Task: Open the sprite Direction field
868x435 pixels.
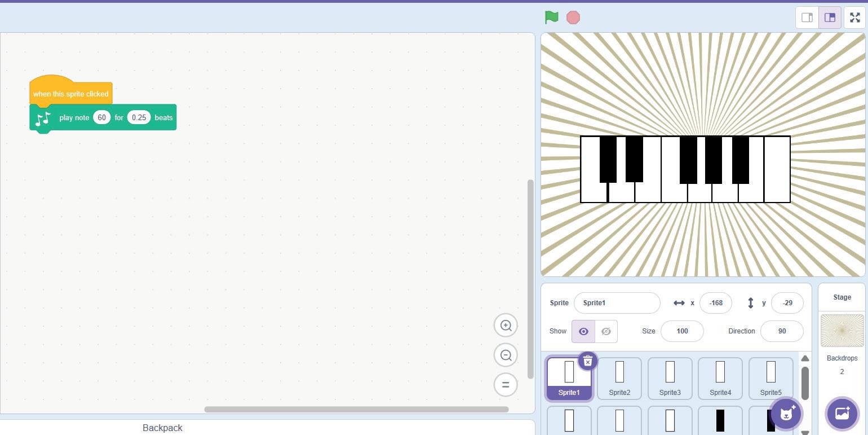Action: point(782,331)
